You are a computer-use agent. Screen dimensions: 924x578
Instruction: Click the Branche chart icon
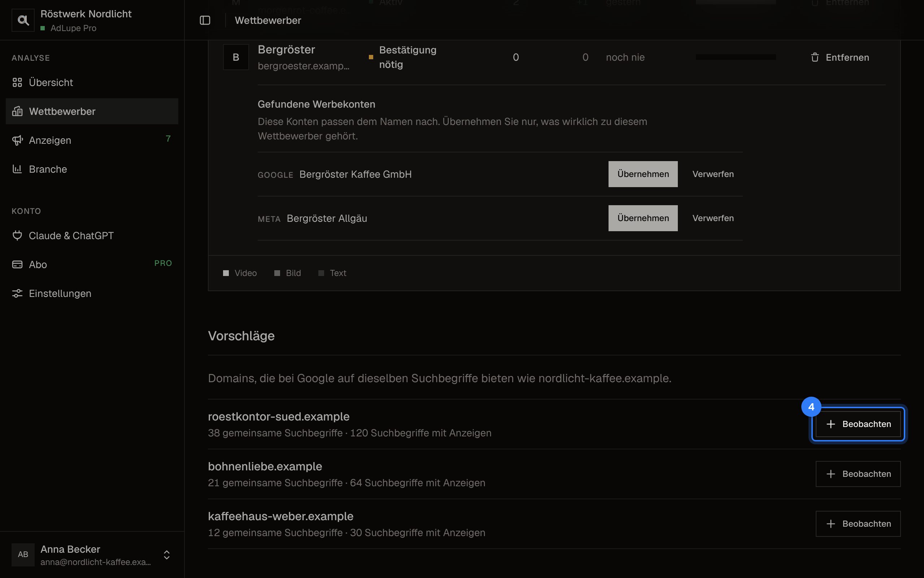pyautogui.click(x=17, y=169)
